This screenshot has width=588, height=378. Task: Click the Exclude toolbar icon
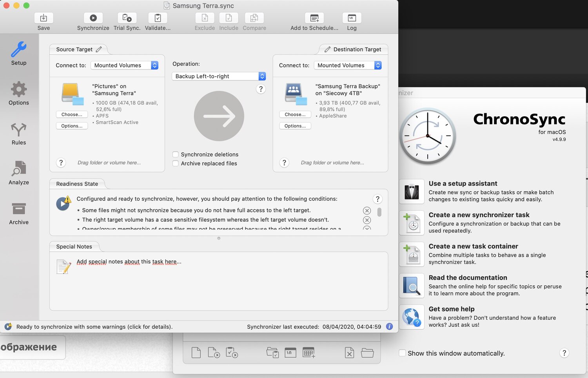point(205,18)
